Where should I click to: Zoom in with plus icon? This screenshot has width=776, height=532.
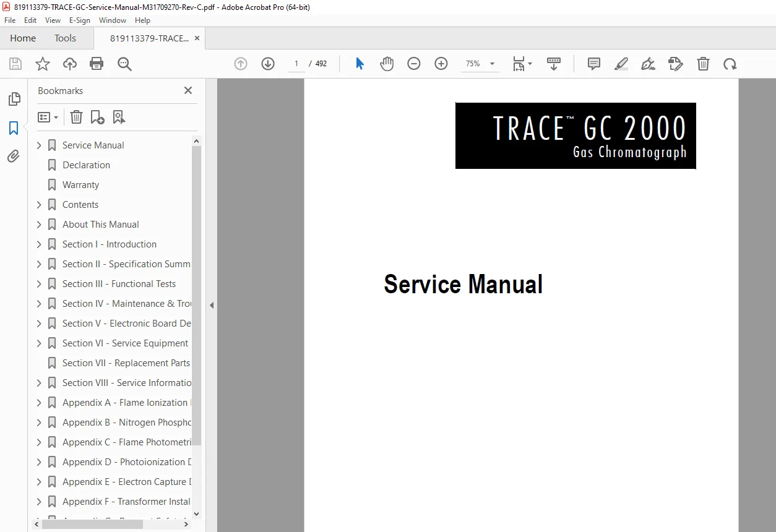[441, 64]
